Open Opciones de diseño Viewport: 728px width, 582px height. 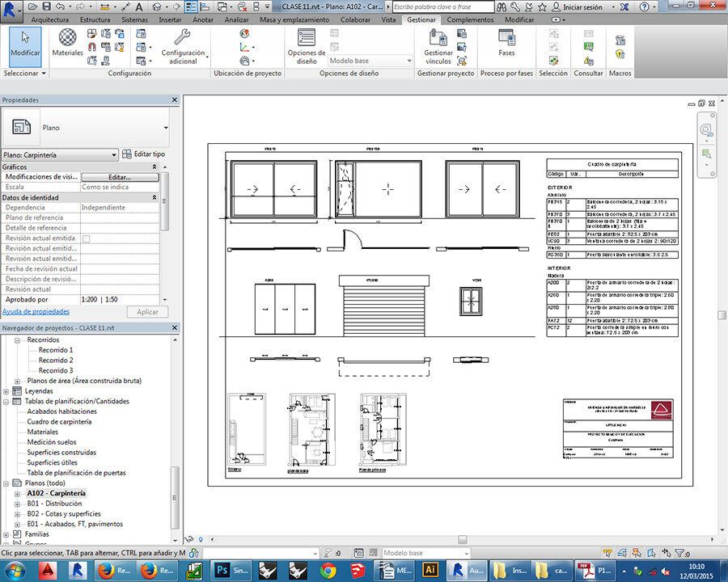[307, 44]
